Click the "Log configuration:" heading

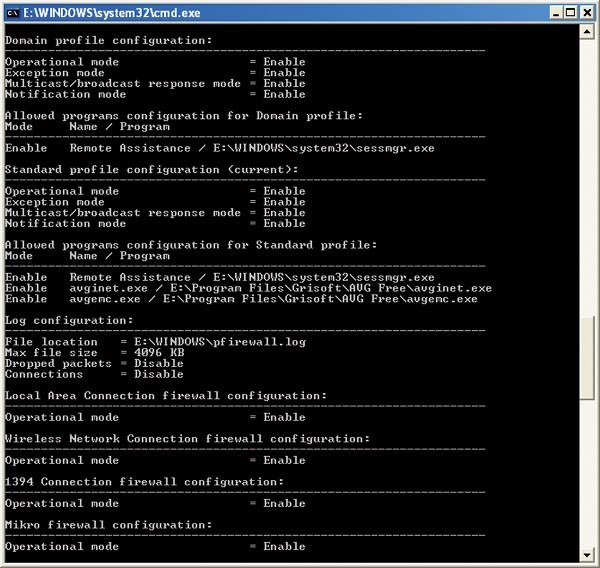pyautogui.click(x=68, y=320)
